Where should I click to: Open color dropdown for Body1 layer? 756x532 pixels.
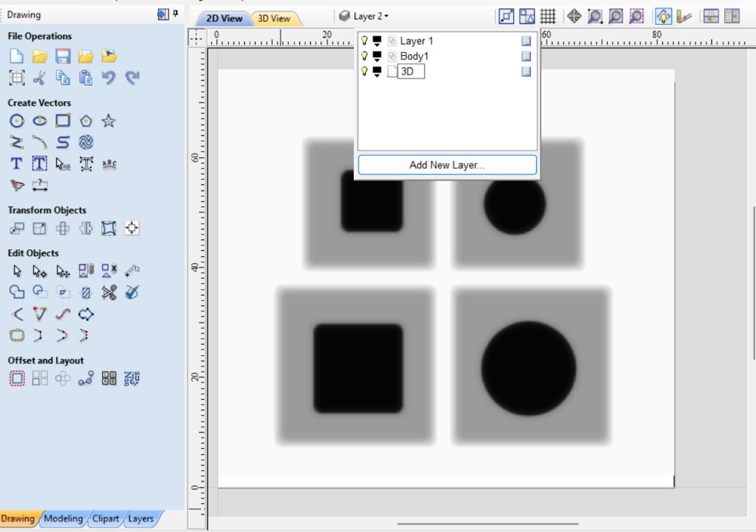point(377,57)
